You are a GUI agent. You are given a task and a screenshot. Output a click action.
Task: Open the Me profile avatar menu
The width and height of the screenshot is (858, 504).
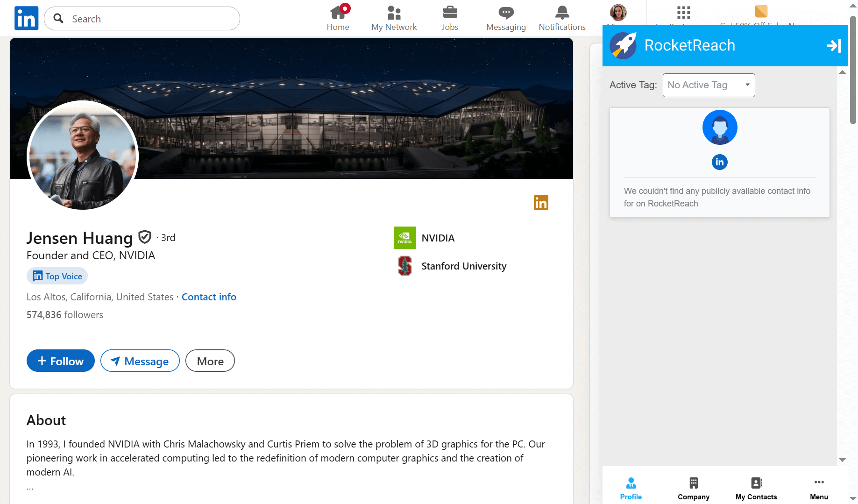(x=618, y=13)
